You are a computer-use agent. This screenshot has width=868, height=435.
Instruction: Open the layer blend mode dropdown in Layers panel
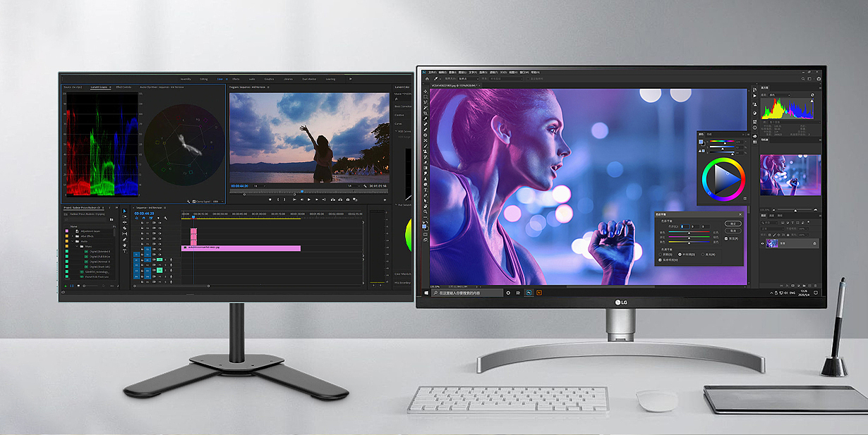pos(772,229)
